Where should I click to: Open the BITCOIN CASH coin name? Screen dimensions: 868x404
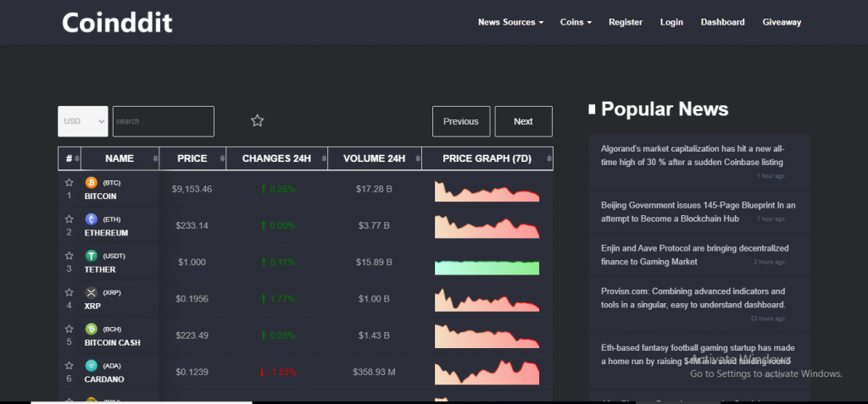113,342
